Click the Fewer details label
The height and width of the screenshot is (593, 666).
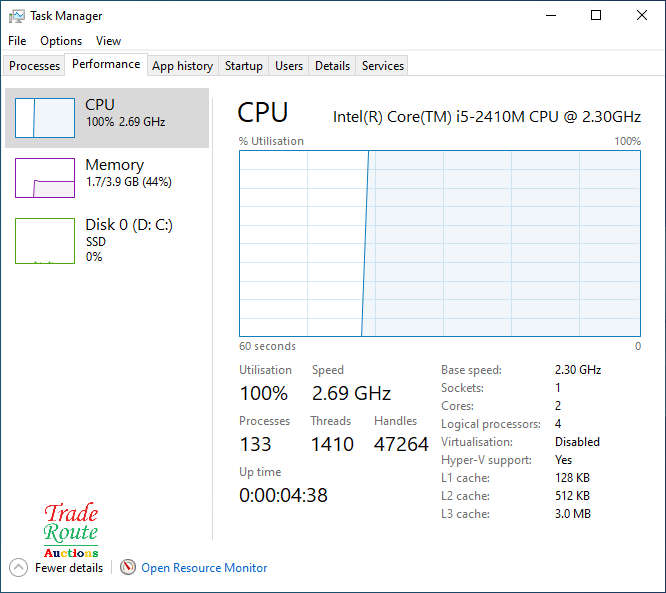tap(69, 568)
